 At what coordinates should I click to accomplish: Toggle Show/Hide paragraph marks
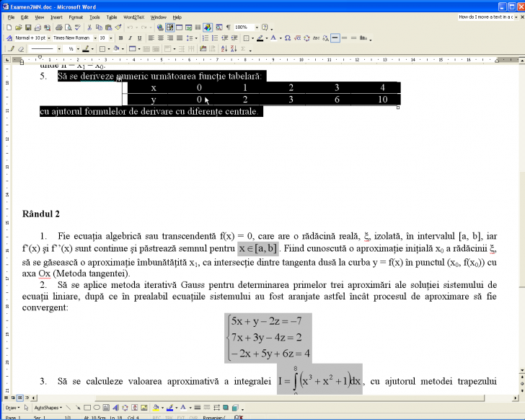(229, 27)
